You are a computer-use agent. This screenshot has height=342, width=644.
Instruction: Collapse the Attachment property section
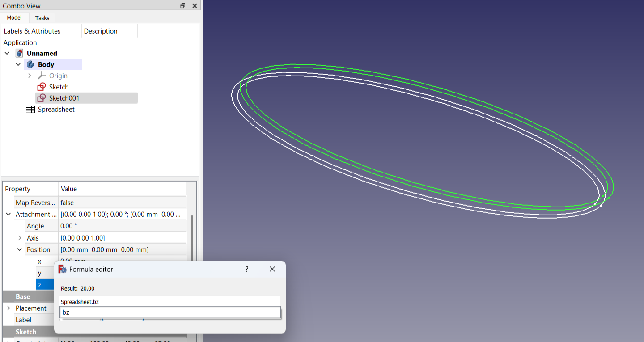click(x=8, y=214)
